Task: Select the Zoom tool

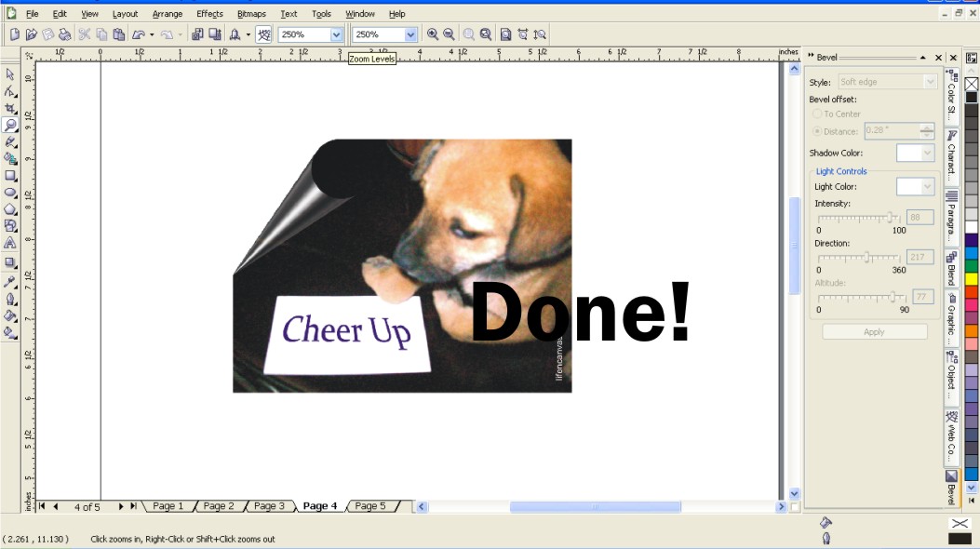Action: coord(12,124)
